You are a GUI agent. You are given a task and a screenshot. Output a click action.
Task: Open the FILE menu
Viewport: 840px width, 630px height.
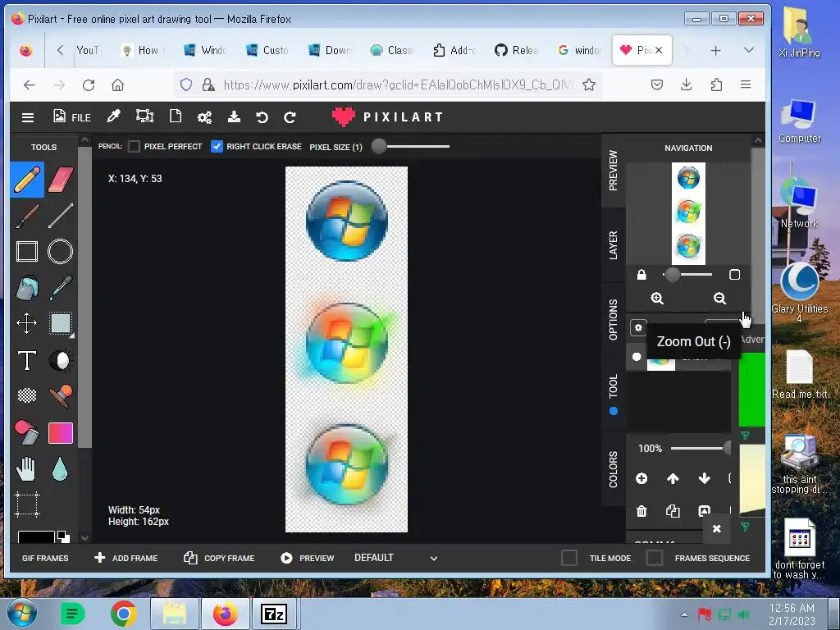(72, 116)
